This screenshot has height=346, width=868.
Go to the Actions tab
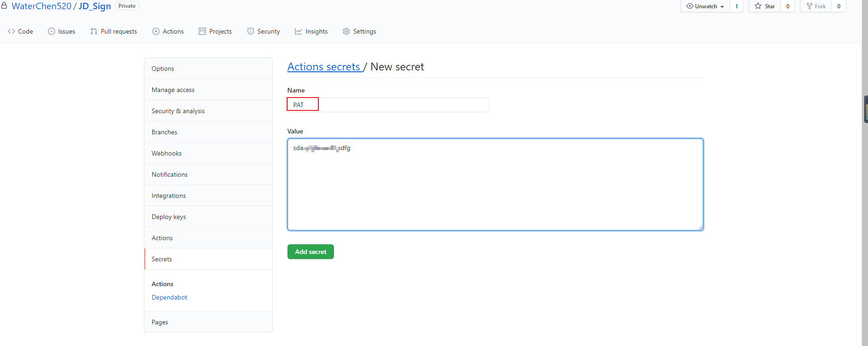coord(168,31)
